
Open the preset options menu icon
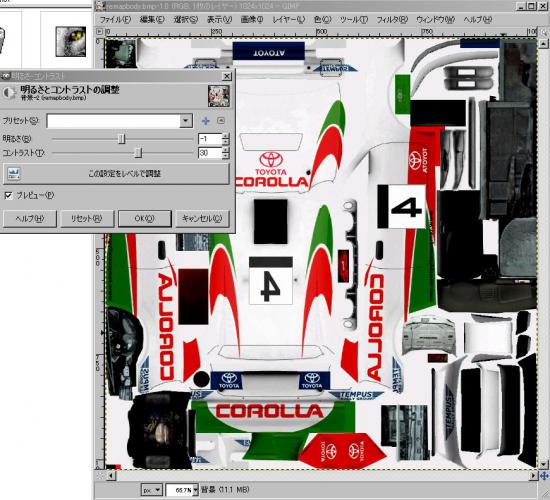click(x=221, y=121)
